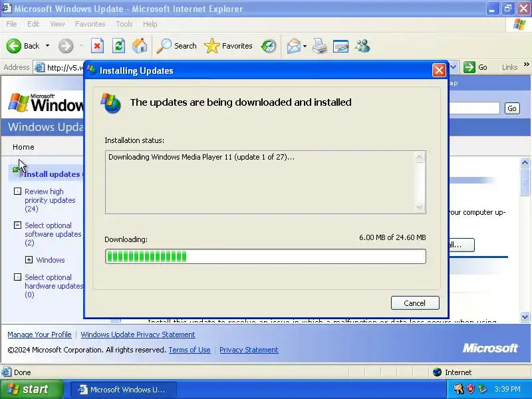Click the download progress bar
Viewport: 532px width, 399px height.
[x=265, y=256]
